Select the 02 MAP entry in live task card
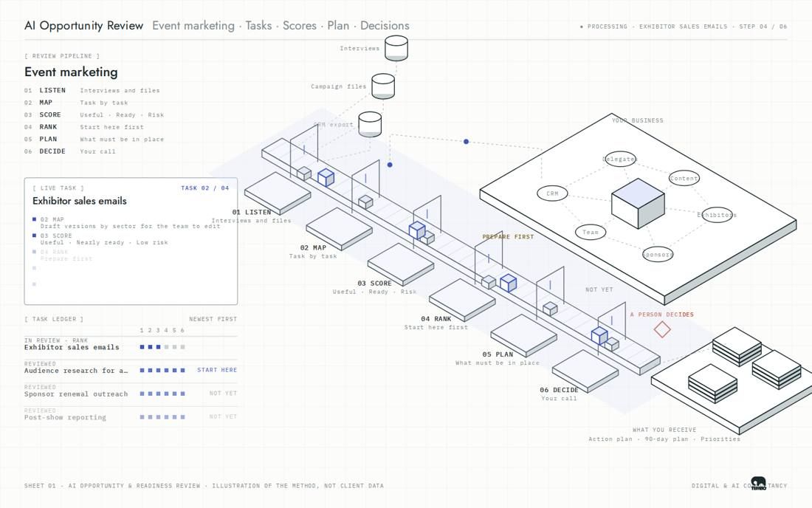 pos(126,223)
